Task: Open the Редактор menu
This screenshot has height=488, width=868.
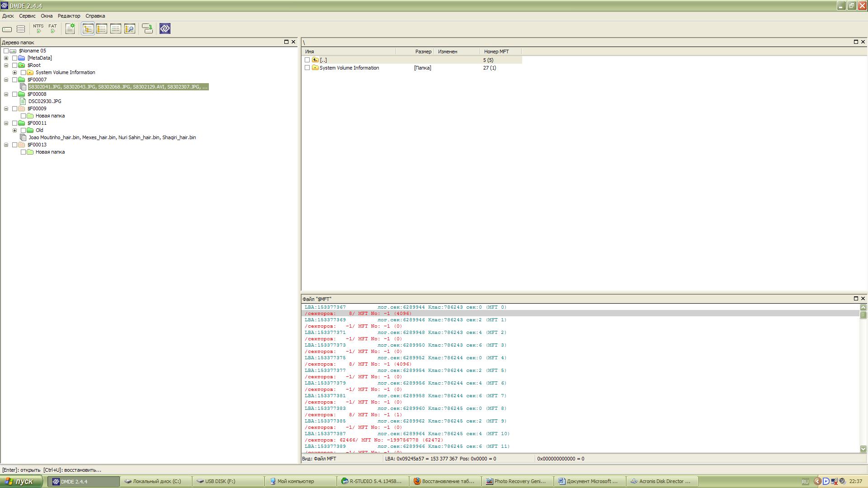Action: (x=69, y=16)
